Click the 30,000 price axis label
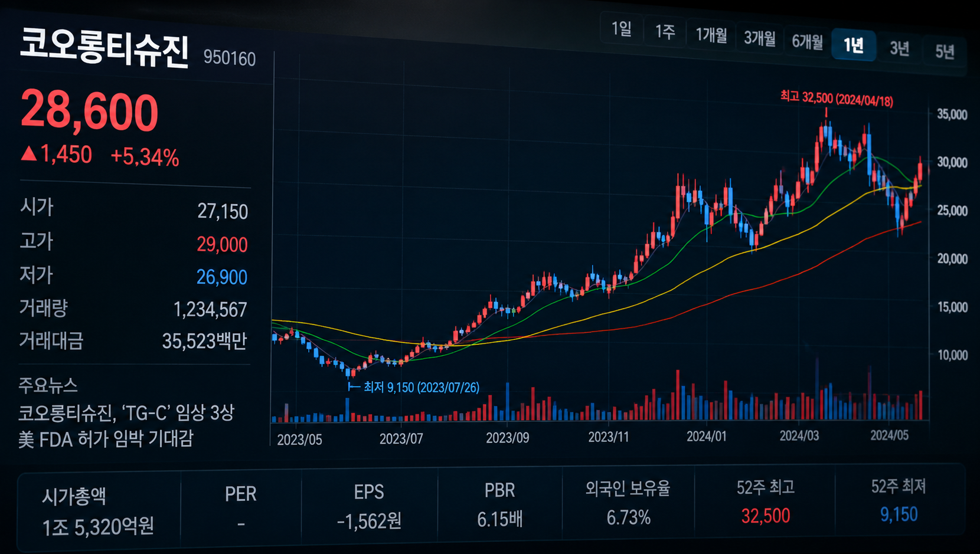This screenshot has height=554, width=980. tap(952, 162)
